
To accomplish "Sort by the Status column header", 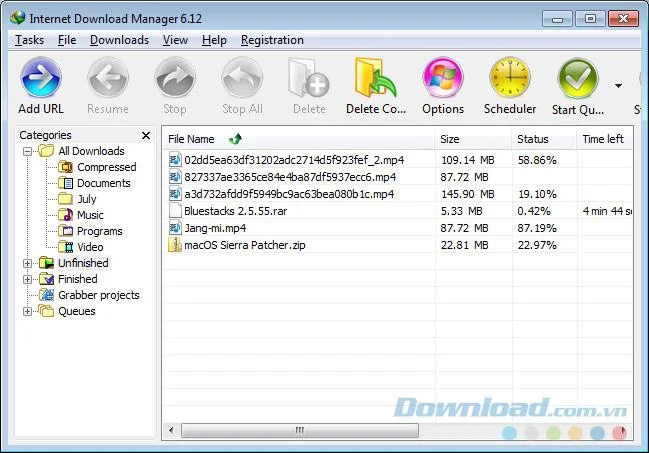I will 543,139.
